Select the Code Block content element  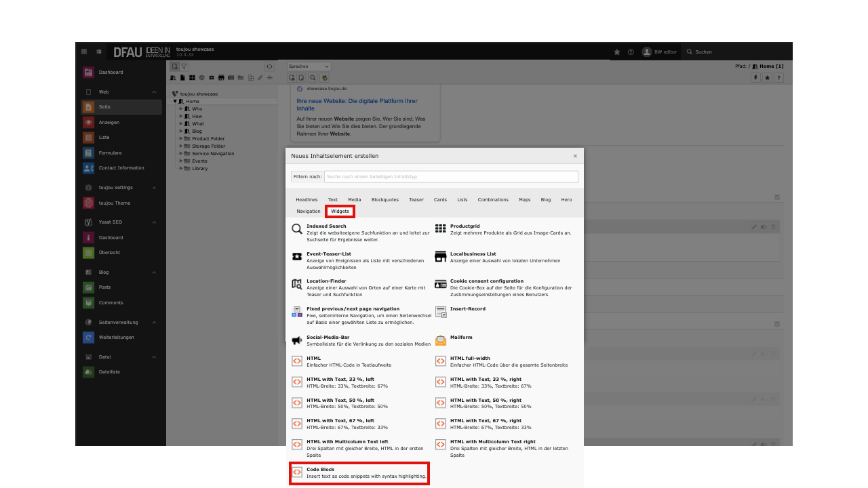(359, 473)
